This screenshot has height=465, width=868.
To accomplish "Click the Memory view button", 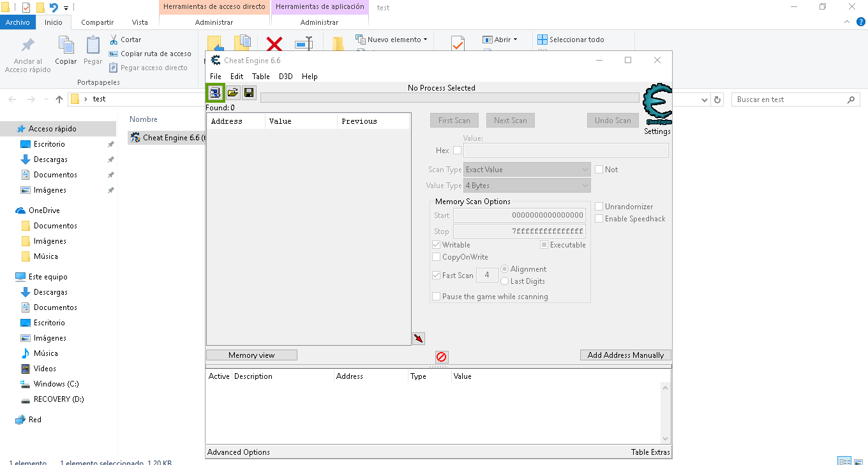I will [251, 355].
